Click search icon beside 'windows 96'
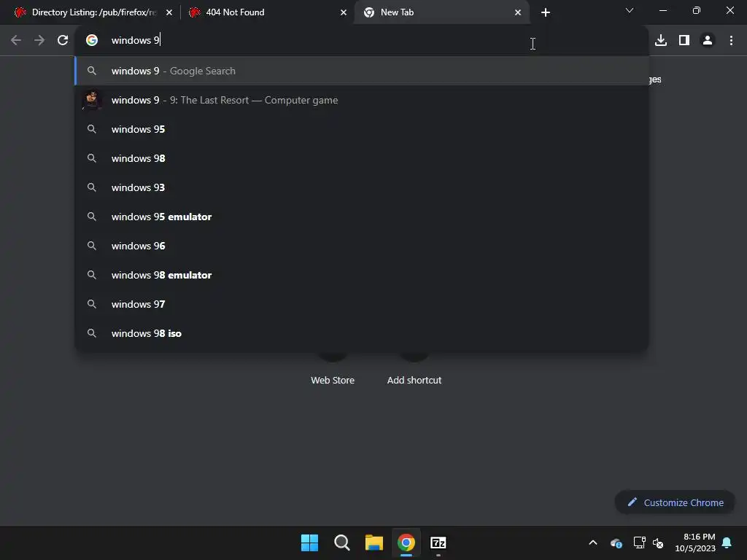This screenshot has height=560, width=747. tap(92, 246)
